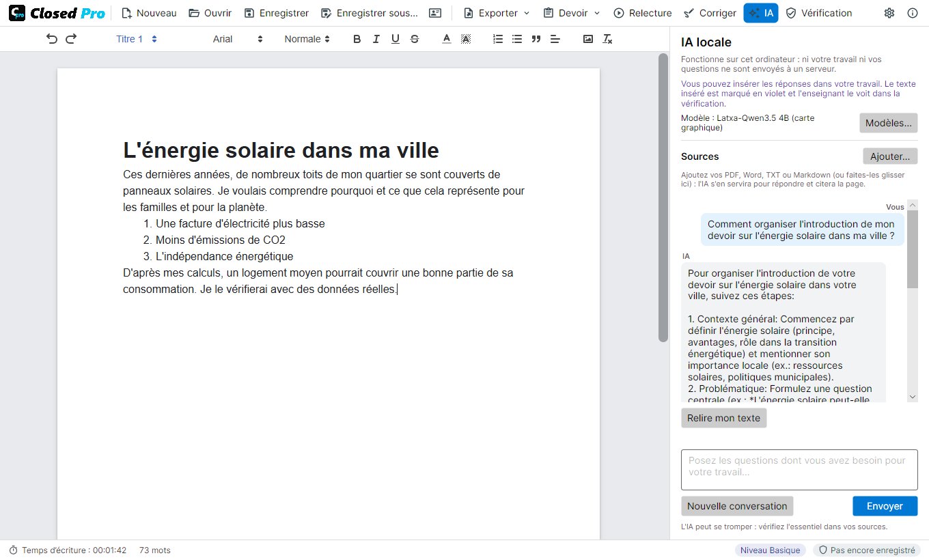The width and height of the screenshot is (929, 560).
Task: Toggle strikethrough formatting
Action: [x=415, y=39]
